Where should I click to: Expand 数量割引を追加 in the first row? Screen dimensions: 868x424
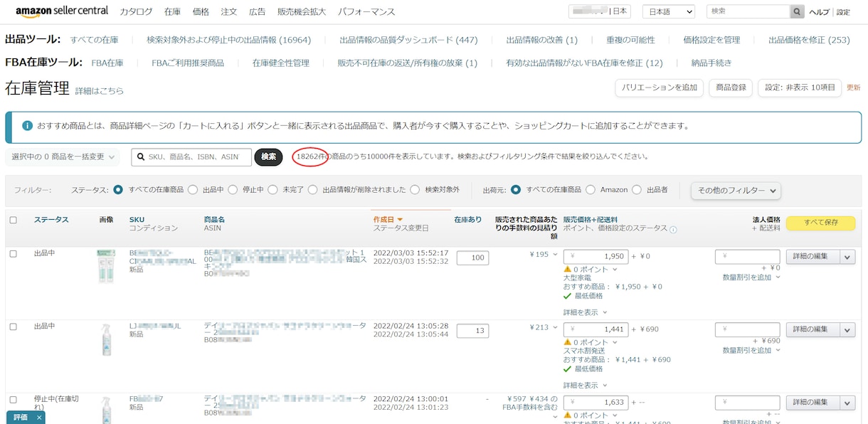coord(751,277)
